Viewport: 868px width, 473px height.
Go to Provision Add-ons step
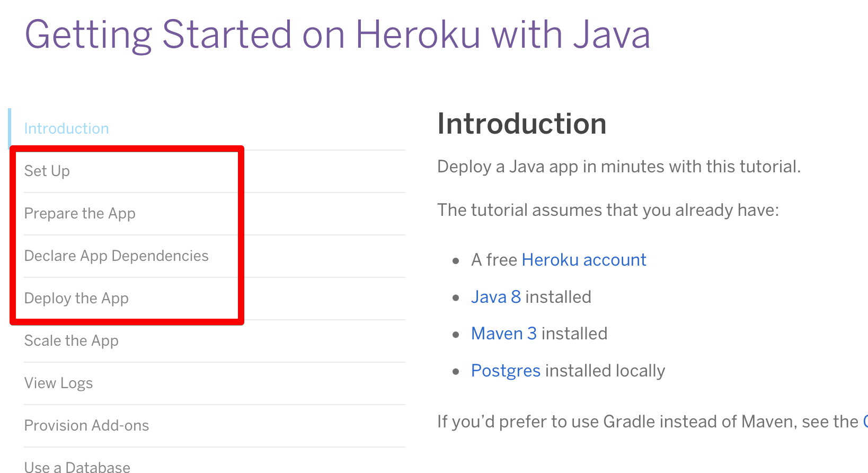[x=87, y=425]
